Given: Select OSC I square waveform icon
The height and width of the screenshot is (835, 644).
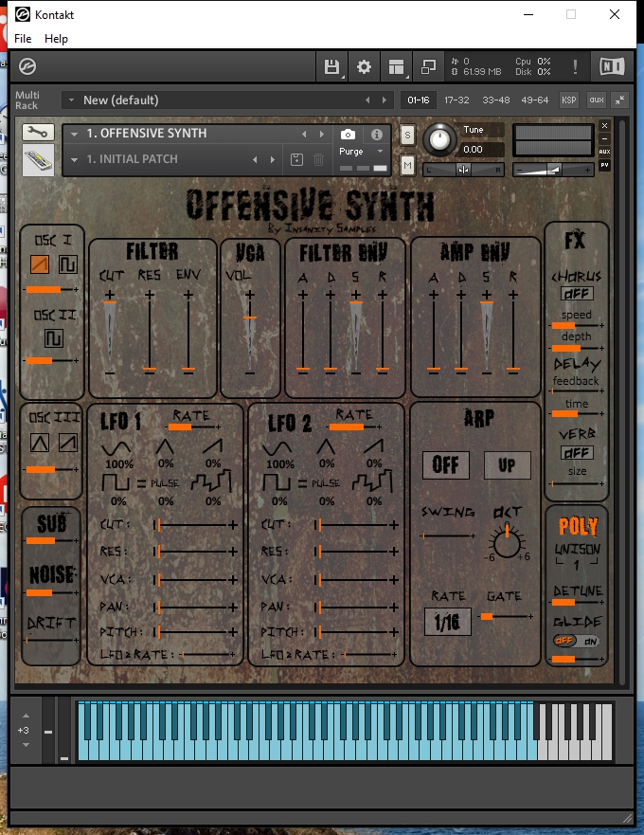Looking at the screenshot, I should coord(68,264).
